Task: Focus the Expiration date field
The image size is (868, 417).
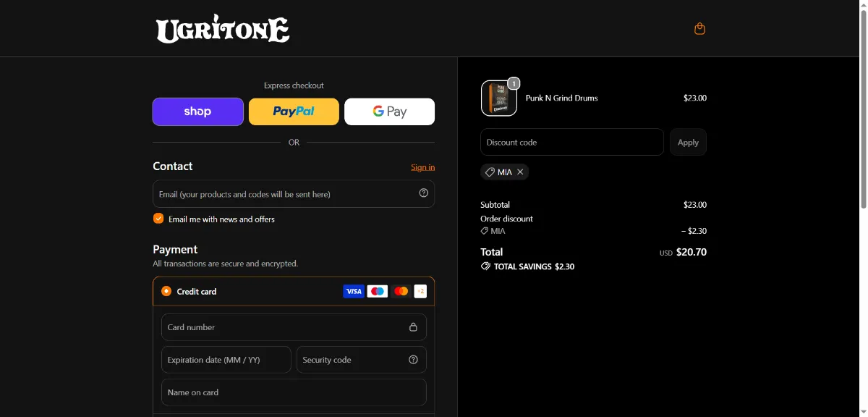Action: pyautogui.click(x=226, y=360)
